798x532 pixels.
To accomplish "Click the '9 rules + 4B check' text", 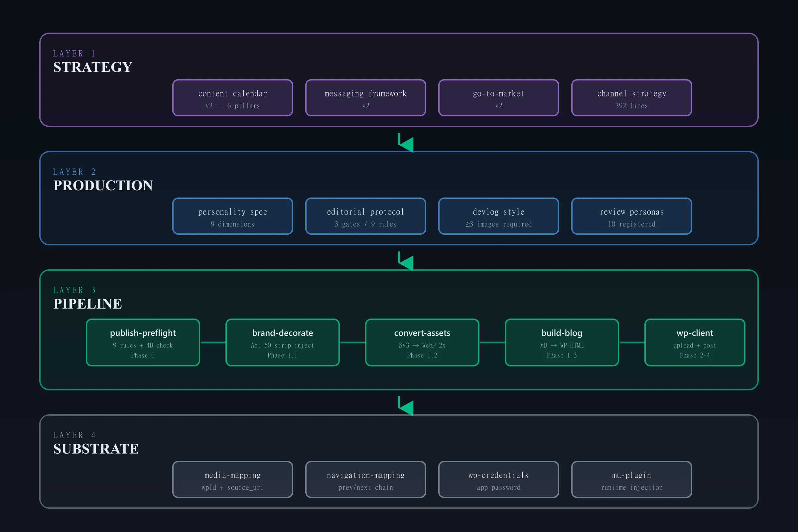I will 143,345.
